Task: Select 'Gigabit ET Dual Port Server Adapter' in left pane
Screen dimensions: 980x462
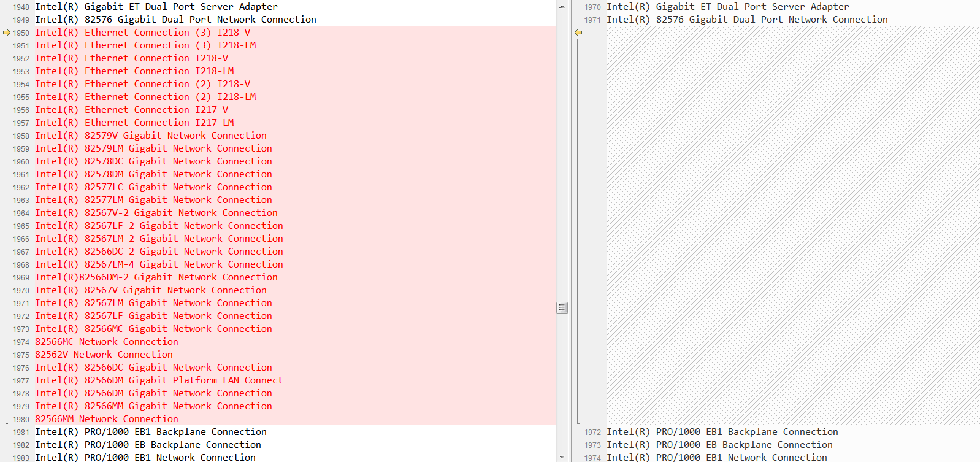Action: 156,7
